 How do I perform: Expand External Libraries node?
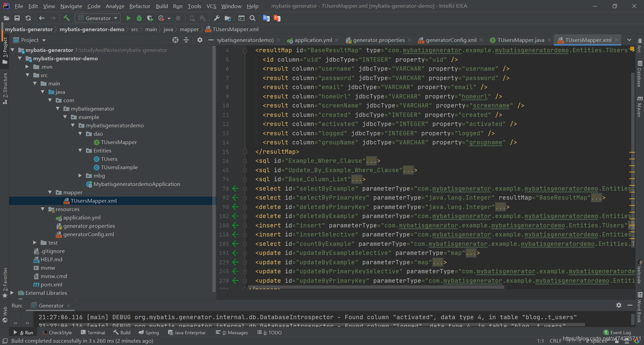(x=12, y=293)
